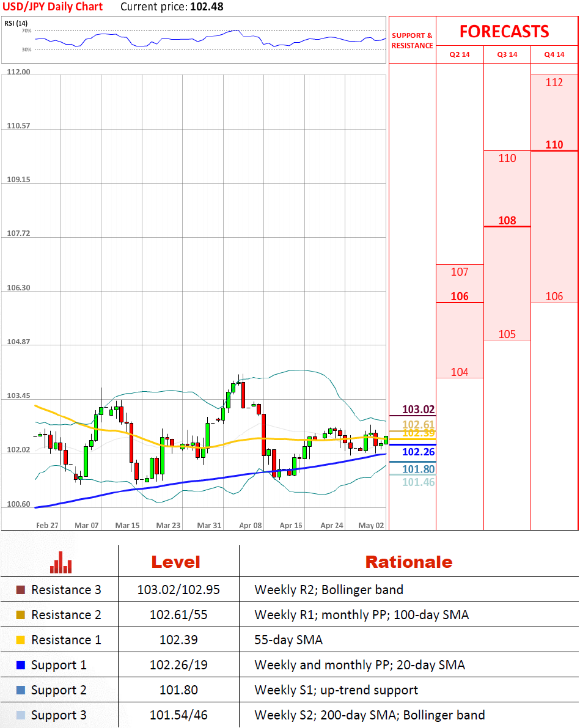Click the bold Q3 forecast value 108

[x=507, y=220]
